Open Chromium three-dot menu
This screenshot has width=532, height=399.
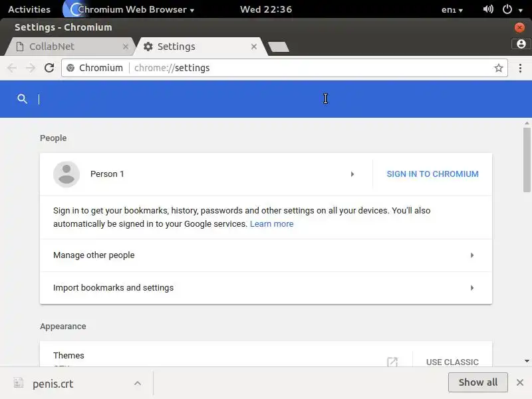coord(520,68)
